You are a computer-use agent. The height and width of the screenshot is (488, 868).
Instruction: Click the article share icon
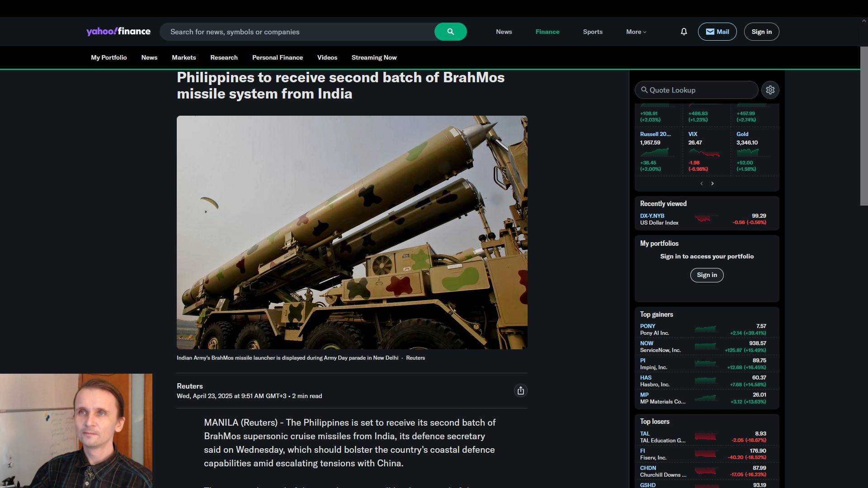pos(520,391)
